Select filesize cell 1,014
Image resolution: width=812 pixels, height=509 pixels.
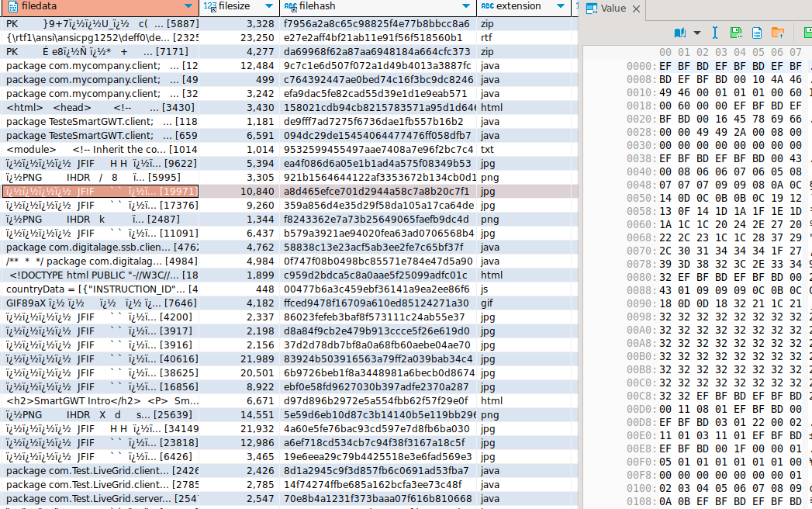pyautogui.click(x=239, y=150)
